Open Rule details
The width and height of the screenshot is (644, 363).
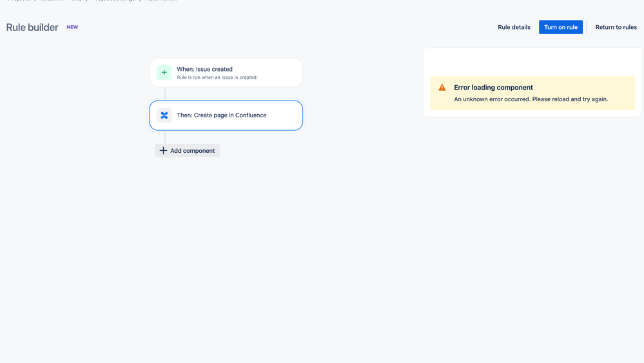[x=514, y=27]
